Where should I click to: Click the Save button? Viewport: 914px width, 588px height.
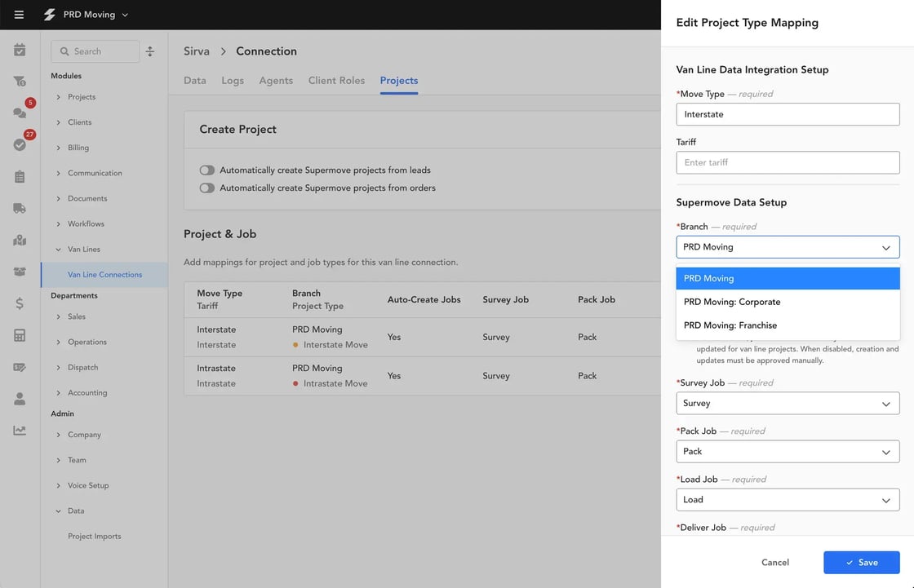click(861, 563)
